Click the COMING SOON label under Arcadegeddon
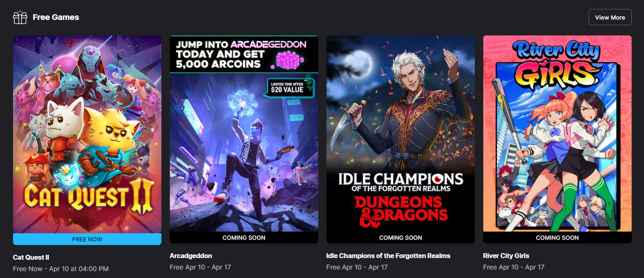This screenshot has height=278, width=644. [x=244, y=238]
